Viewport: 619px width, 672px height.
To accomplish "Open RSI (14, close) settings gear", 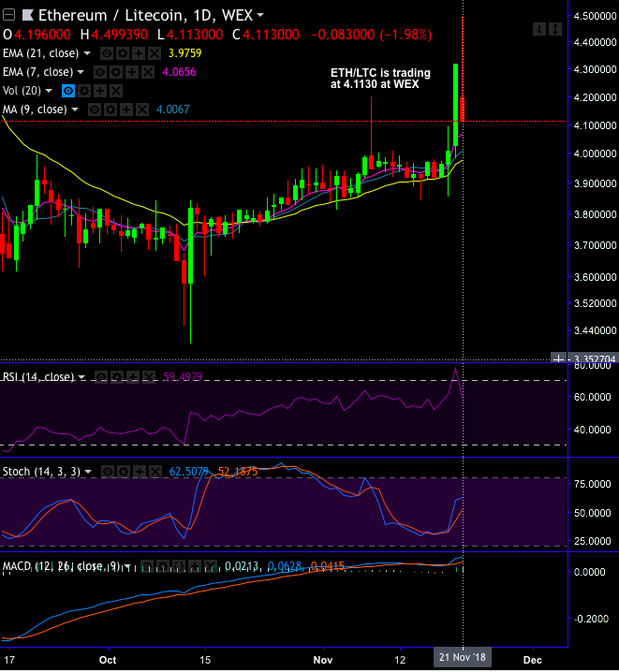I will point(117,377).
